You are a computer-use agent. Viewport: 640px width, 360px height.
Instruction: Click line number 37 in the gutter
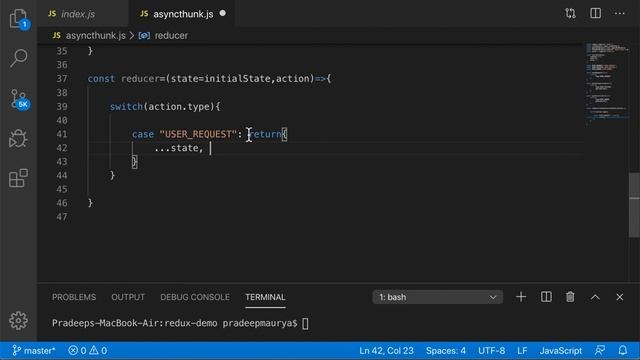pyautogui.click(x=62, y=78)
